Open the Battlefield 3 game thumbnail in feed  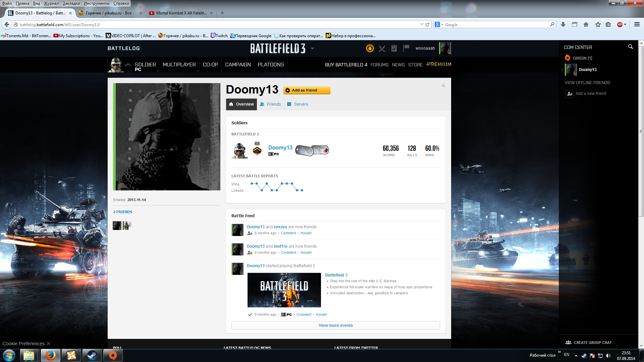pos(284,290)
